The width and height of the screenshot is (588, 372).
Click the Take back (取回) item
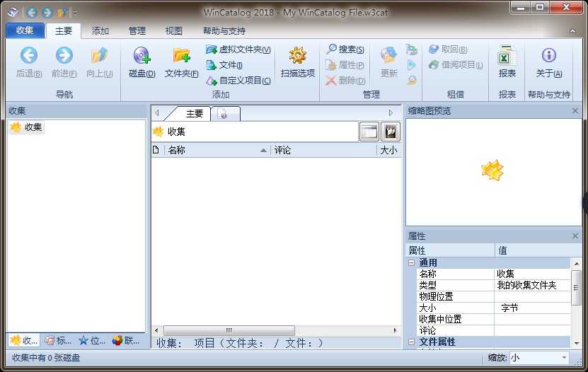448,50
